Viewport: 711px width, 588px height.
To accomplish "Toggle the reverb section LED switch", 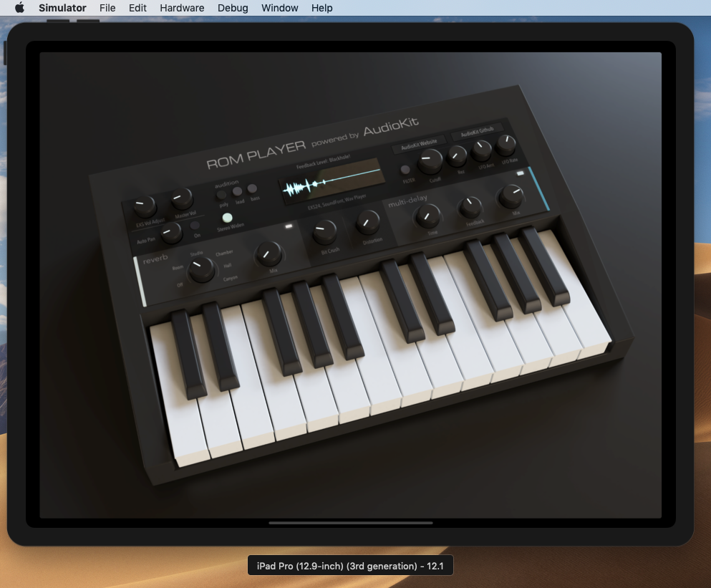I will pos(289,226).
